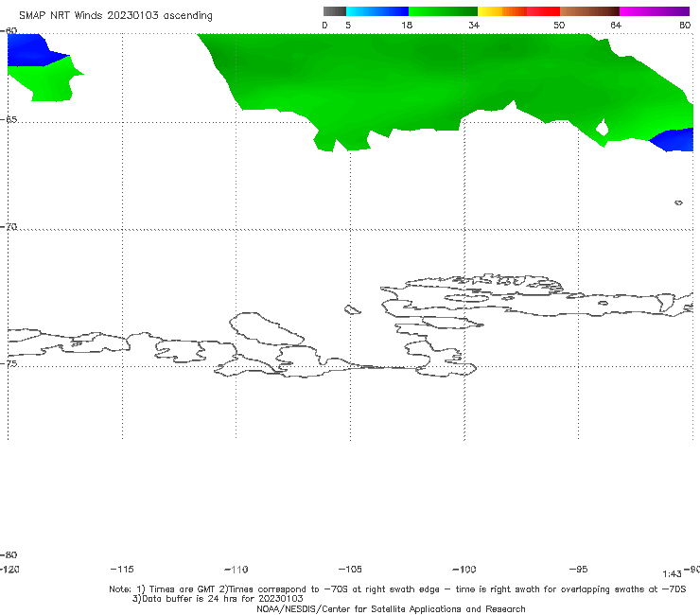Click the colorbar label '64'
Viewport: 700px width, 615px height.
(x=616, y=25)
